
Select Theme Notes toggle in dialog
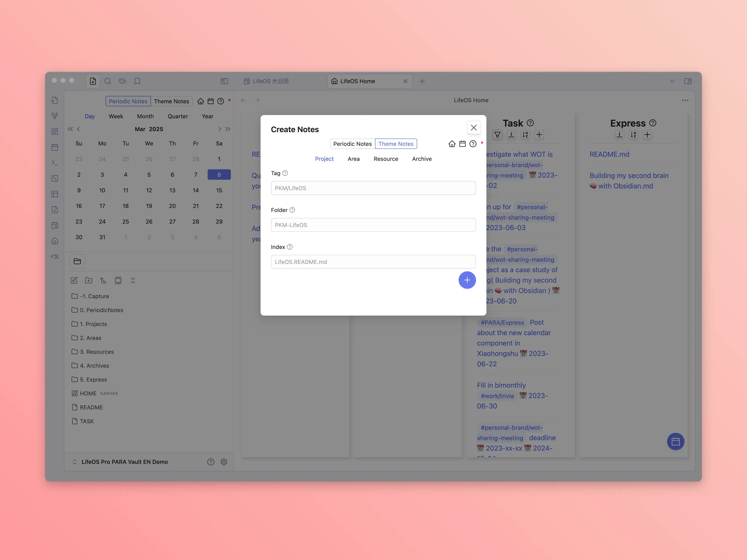coord(396,144)
